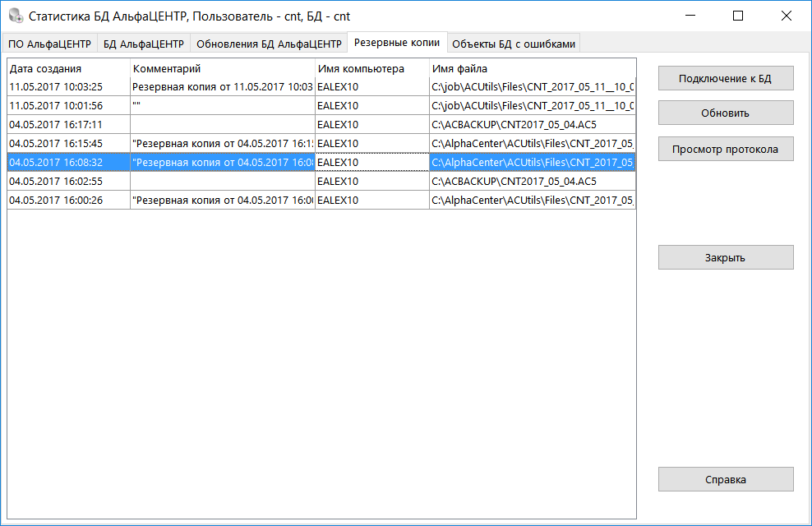
Task: Switch to ПО АльфаЦЕНТР tab
Action: (49, 44)
